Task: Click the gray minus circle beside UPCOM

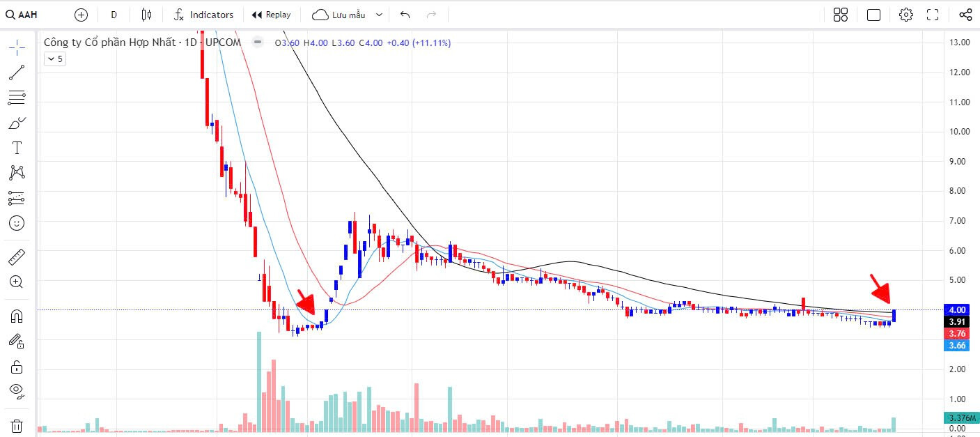Action: pyautogui.click(x=258, y=43)
